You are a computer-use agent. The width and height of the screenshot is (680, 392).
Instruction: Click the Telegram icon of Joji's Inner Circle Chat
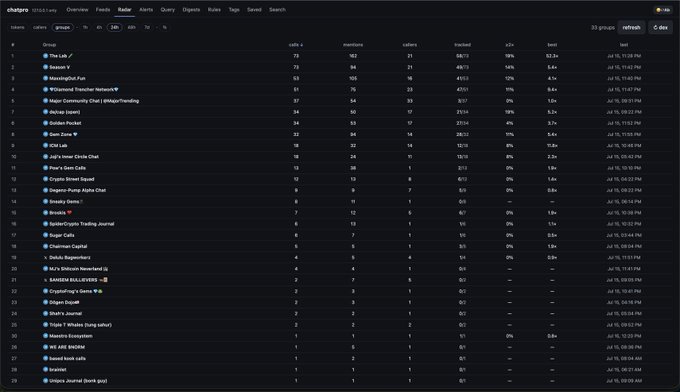coord(45,157)
